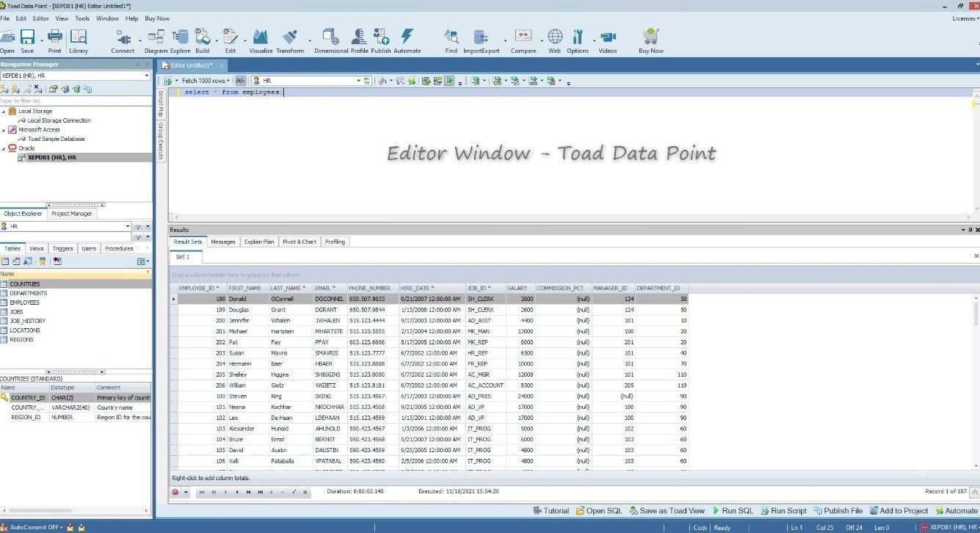Open the Web browser tool
This screenshot has width=980, height=533.
click(x=554, y=40)
